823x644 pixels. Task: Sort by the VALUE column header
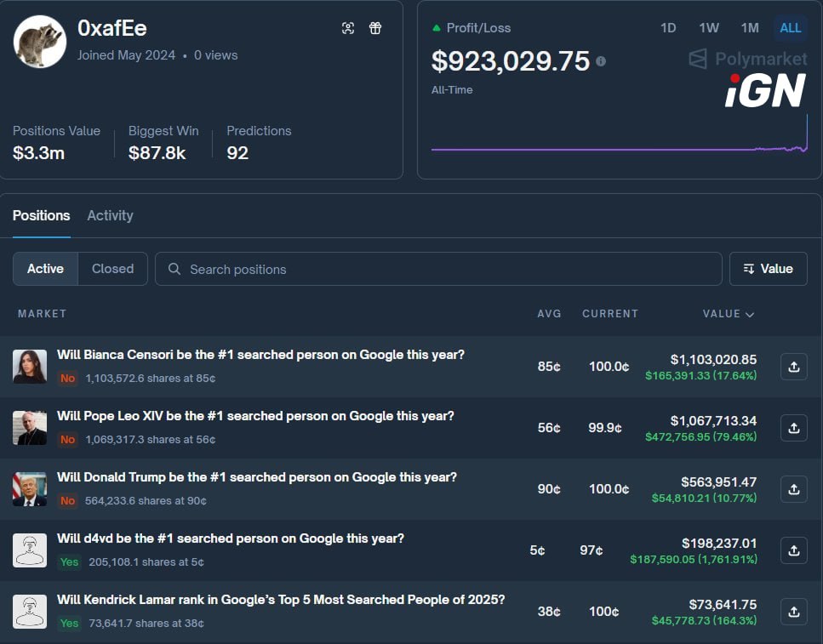click(x=728, y=314)
